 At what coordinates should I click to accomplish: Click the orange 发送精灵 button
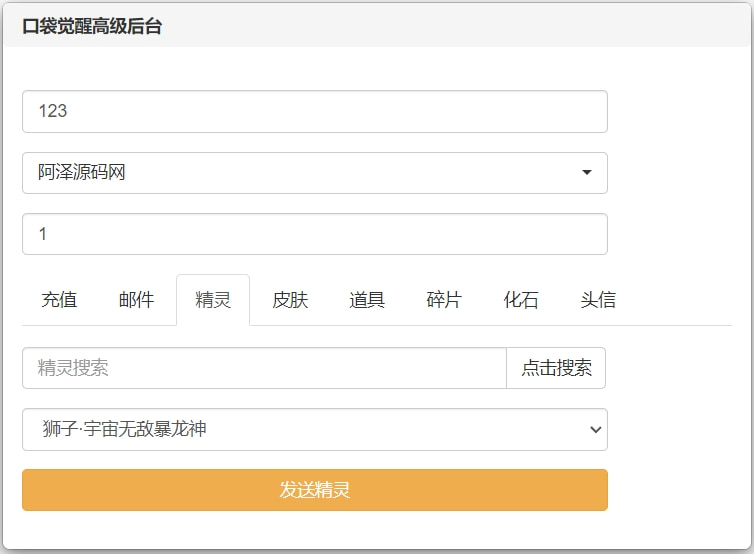[x=314, y=490]
